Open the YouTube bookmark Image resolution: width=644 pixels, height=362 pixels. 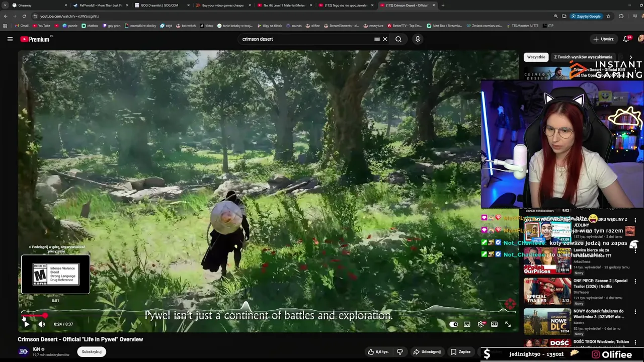point(42,26)
